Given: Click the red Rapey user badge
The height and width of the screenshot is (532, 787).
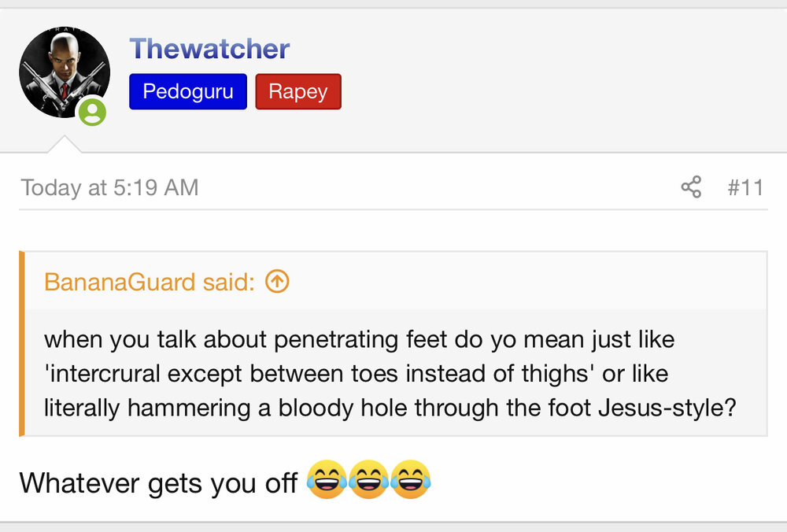Looking at the screenshot, I should pyautogui.click(x=297, y=91).
